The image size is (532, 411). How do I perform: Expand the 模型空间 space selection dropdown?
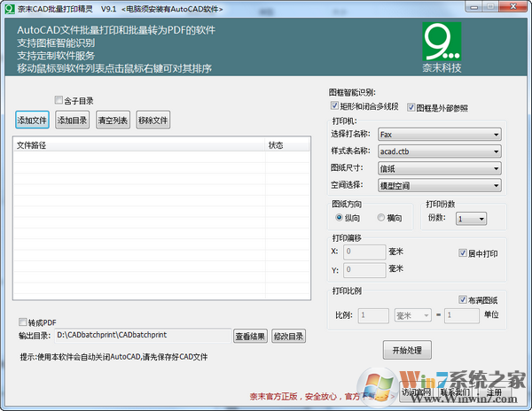coord(439,186)
